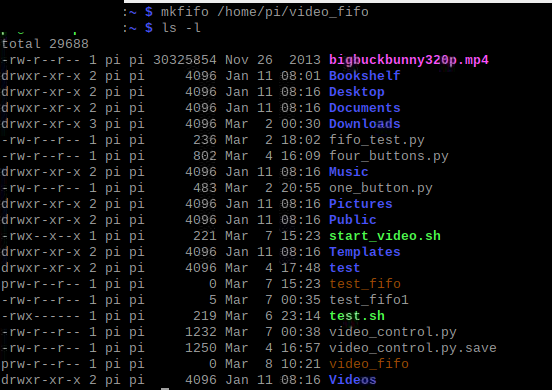The height and width of the screenshot is (390, 552).
Task: Select the Music directory name
Action: pos(349,172)
